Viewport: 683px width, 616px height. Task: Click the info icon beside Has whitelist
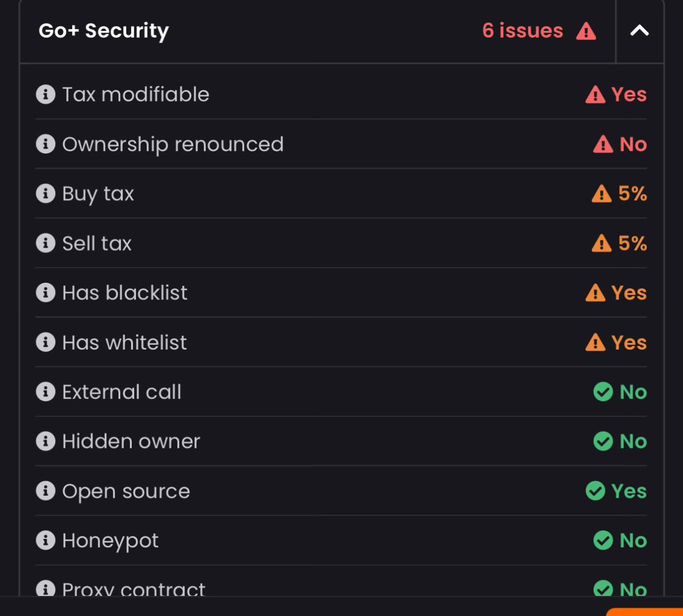click(x=46, y=342)
